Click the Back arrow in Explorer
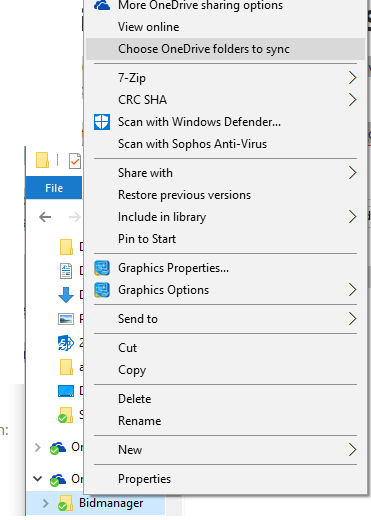 coord(45,217)
